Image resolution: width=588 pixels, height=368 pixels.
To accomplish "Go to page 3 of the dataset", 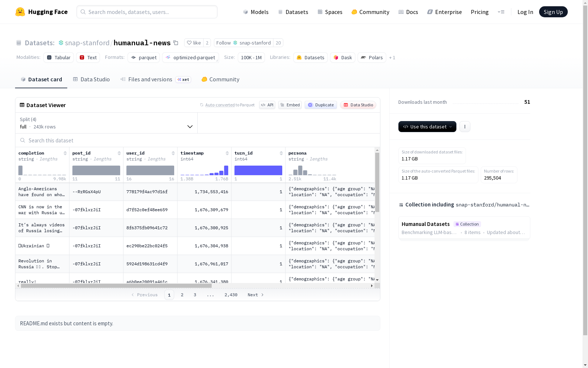I will coord(195,295).
